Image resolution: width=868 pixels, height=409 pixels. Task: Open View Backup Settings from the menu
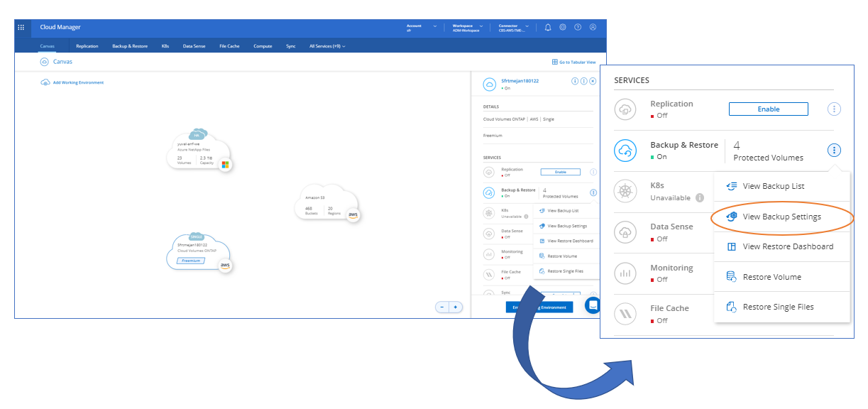[x=781, y=217]
